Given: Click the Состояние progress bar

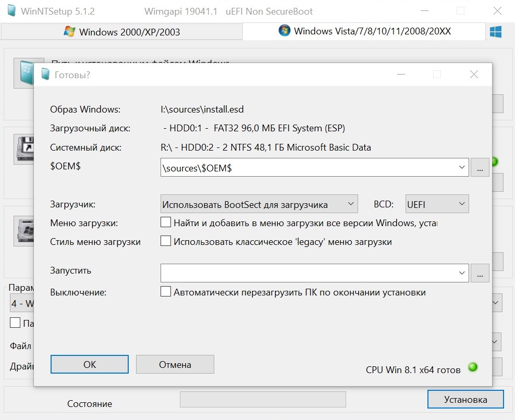Looking at the screenshot, I should [x=263, y=400].
